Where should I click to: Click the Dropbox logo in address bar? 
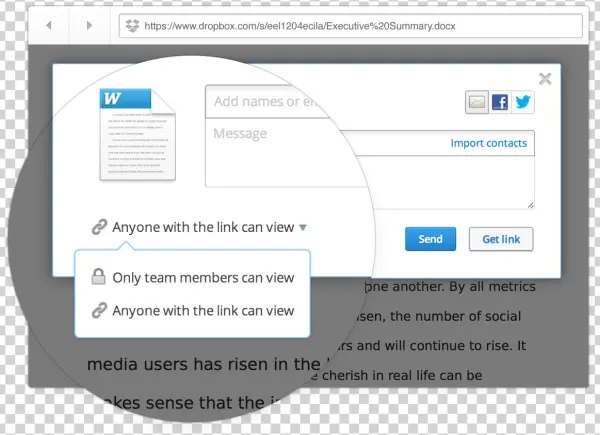pyautogui.click(x=132, y=27)
